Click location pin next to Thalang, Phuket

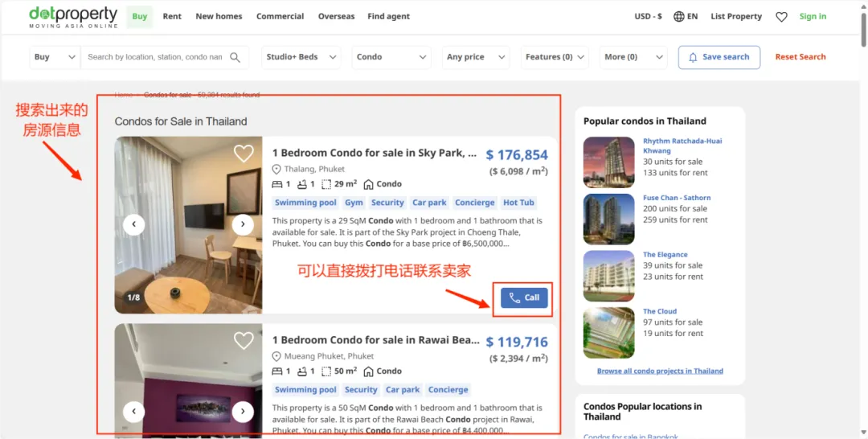276,170
